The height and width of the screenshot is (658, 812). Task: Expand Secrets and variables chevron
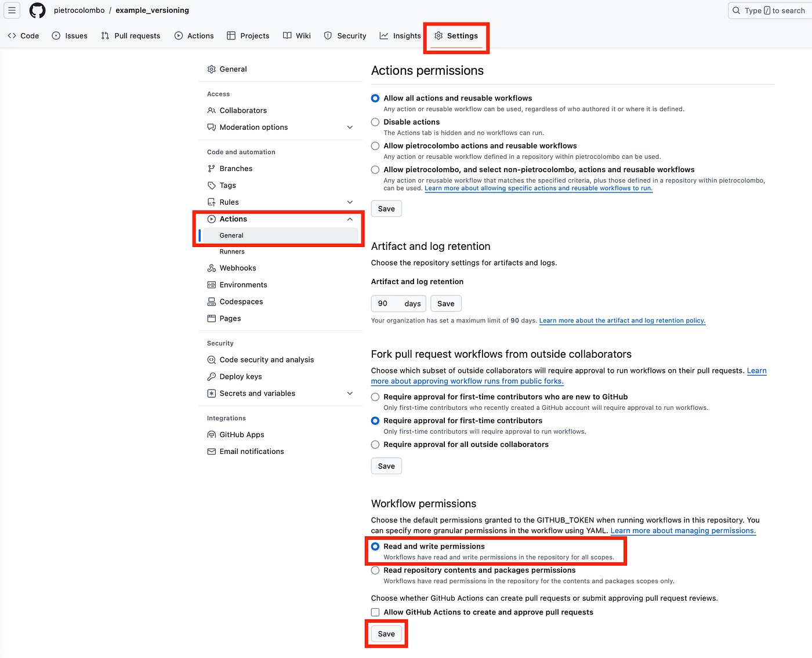click(x=350, y=393)
